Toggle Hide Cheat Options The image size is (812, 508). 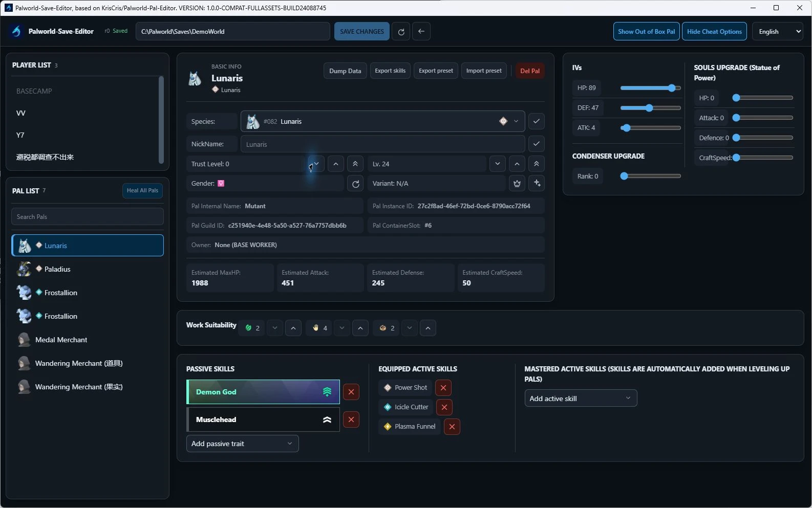coord(714,31)
